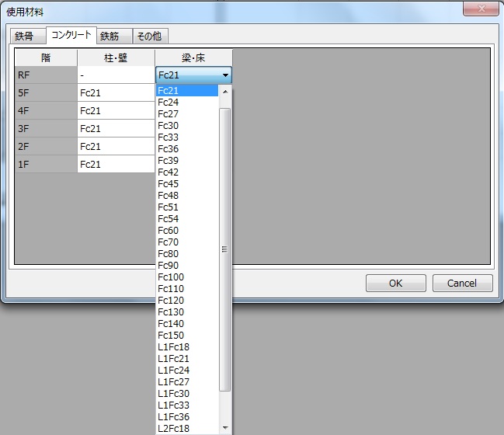The width and height of the screenshot is (504, 435).
Task: Select L1Fc18 lightweight concrete option
Action: pyautogui.click(x=187, y=347)
